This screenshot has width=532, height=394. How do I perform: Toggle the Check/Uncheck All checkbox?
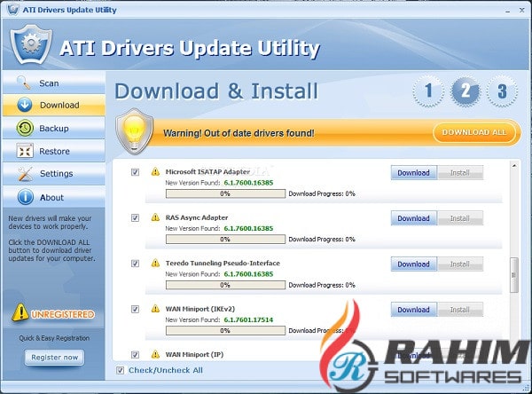pos(120,370)
